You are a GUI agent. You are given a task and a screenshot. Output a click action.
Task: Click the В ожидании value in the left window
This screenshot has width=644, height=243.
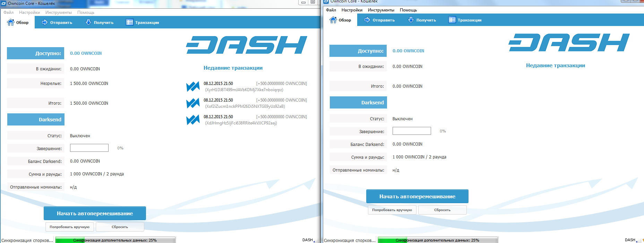pyautogui.click(x=85, y=69)
